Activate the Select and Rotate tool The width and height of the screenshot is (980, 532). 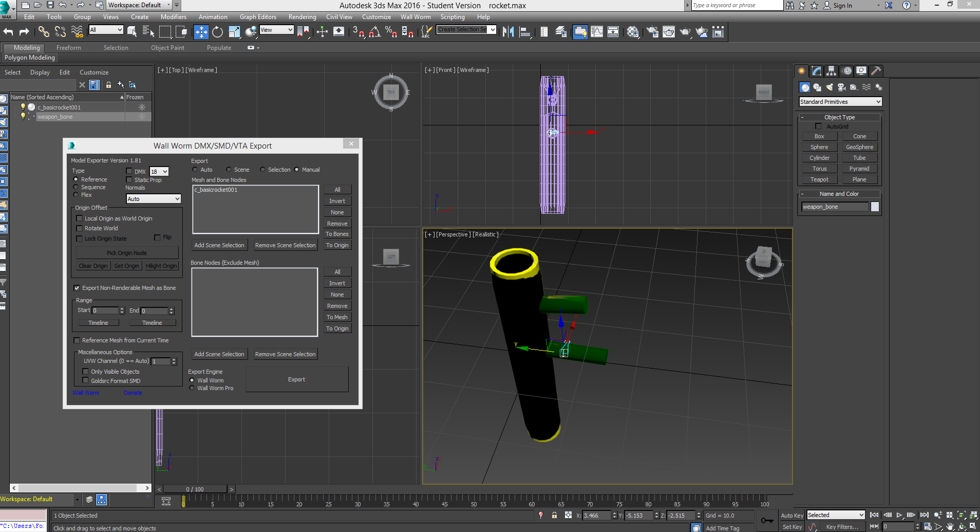[x=217, y=32]
